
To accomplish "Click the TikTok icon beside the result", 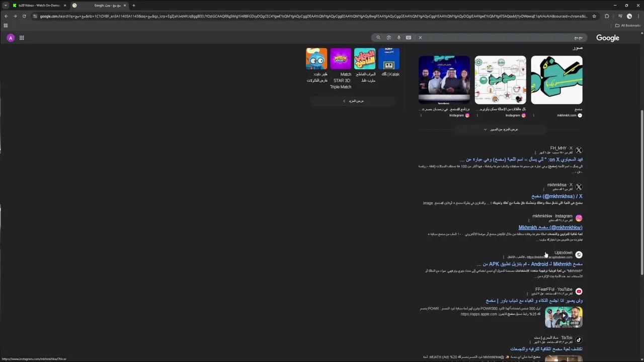I will [579, 340].
